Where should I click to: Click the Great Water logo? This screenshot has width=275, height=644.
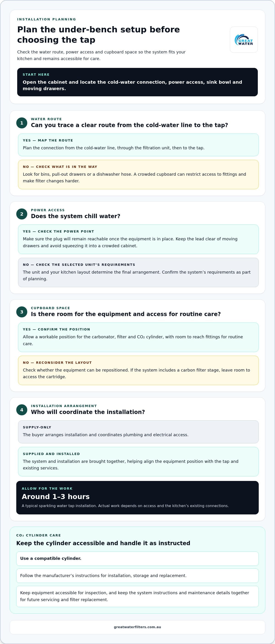pos(244,40)
